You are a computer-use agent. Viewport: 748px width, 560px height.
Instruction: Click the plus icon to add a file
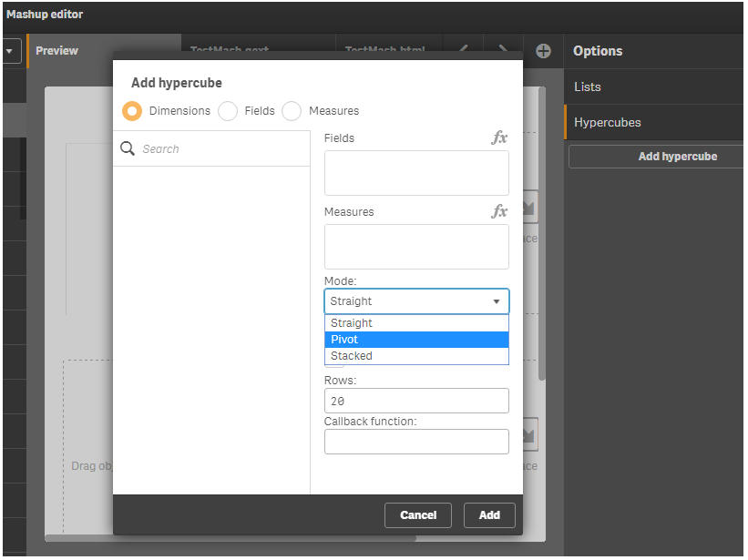[x=543, y=51]
